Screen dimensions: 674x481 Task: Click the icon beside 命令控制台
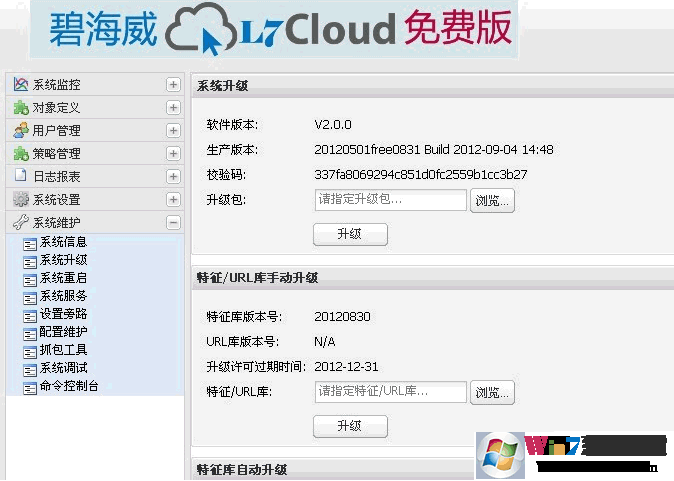click(30, 388)
